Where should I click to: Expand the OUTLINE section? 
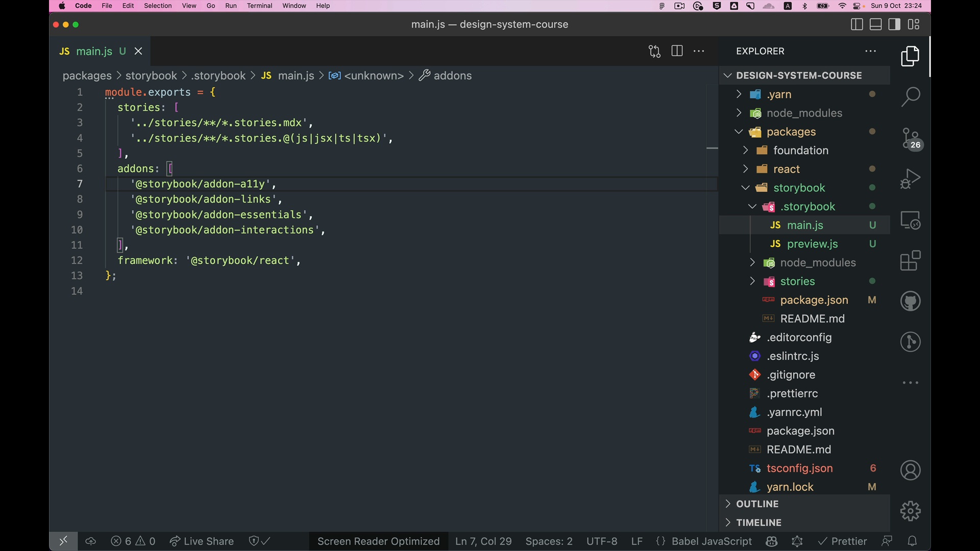click(757, 504)
